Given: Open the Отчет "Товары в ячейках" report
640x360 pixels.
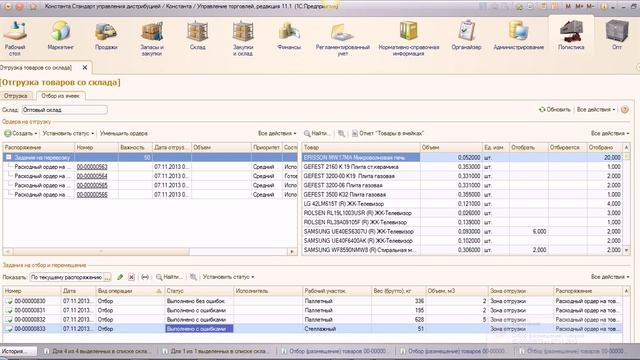Looking at the screenshot, I should 388,133.
